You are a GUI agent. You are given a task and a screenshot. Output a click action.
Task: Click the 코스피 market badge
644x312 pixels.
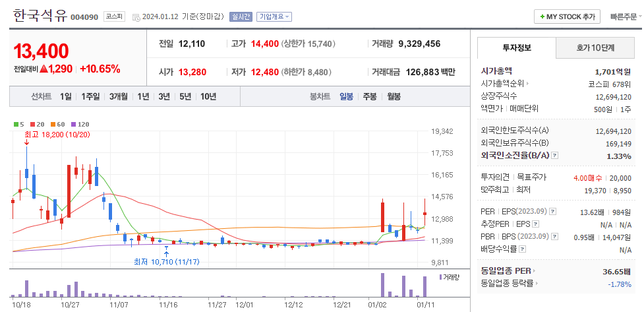114,16
